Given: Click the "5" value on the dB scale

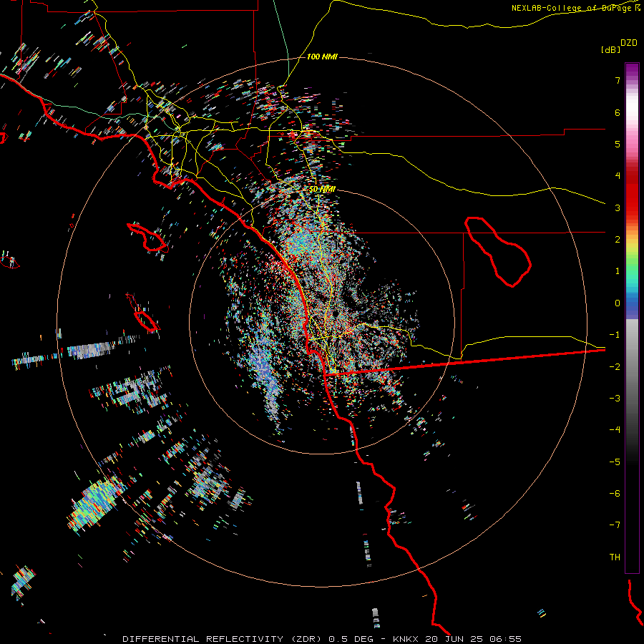Looking at the screenshot, I should pyautogui.click(x=618, y=144).
